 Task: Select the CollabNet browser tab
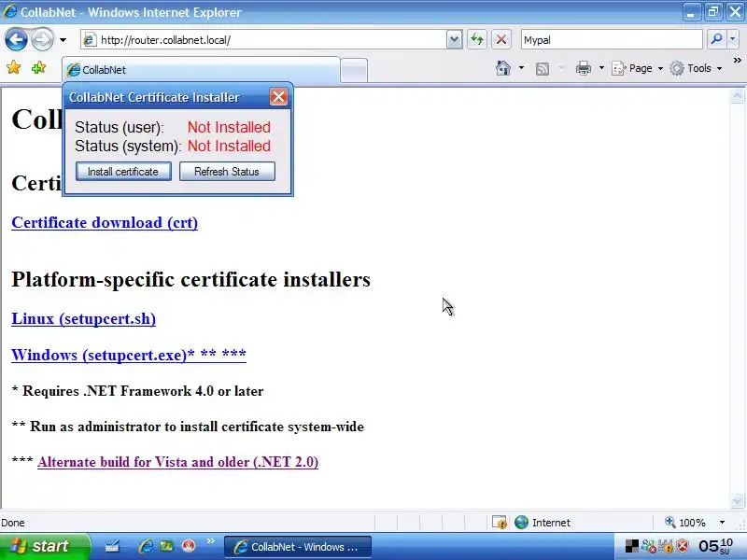pyautogui.click(x=201, y=69)
